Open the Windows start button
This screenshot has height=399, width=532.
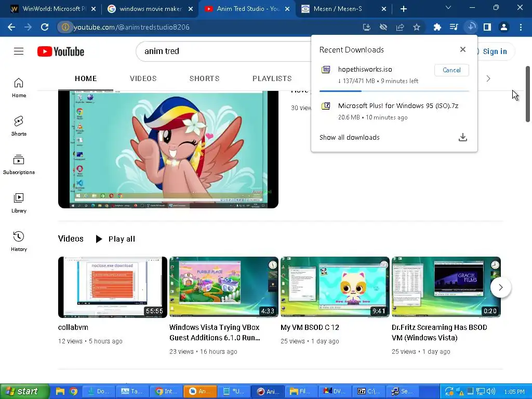pos(24,391)
